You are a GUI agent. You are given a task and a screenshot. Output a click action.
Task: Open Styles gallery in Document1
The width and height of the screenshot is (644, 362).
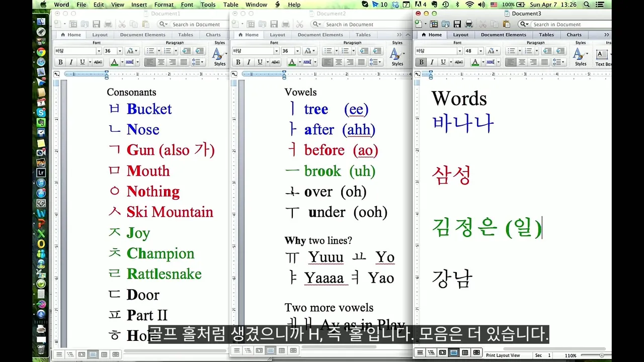tap(219, 57)
